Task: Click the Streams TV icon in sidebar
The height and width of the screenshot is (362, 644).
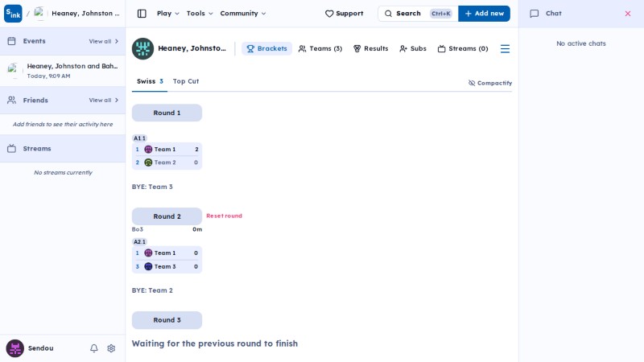Action: pyautogui.click(x=11, y=149)
